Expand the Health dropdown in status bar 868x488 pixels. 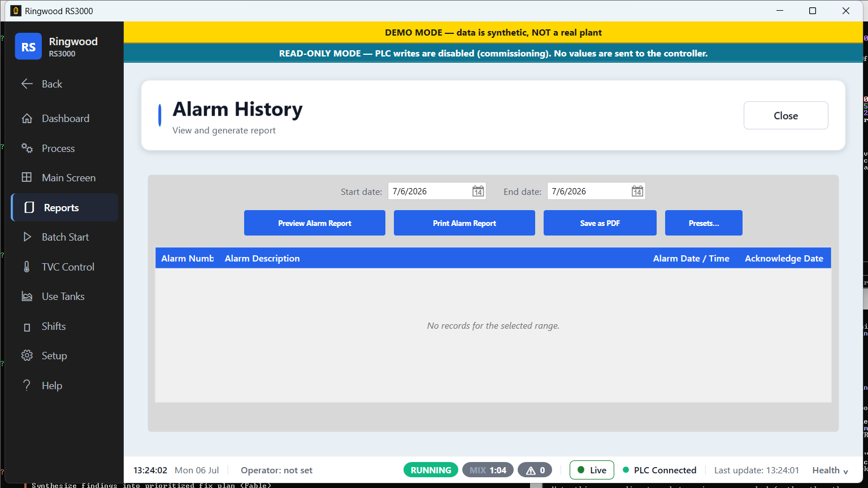point(830,470)
